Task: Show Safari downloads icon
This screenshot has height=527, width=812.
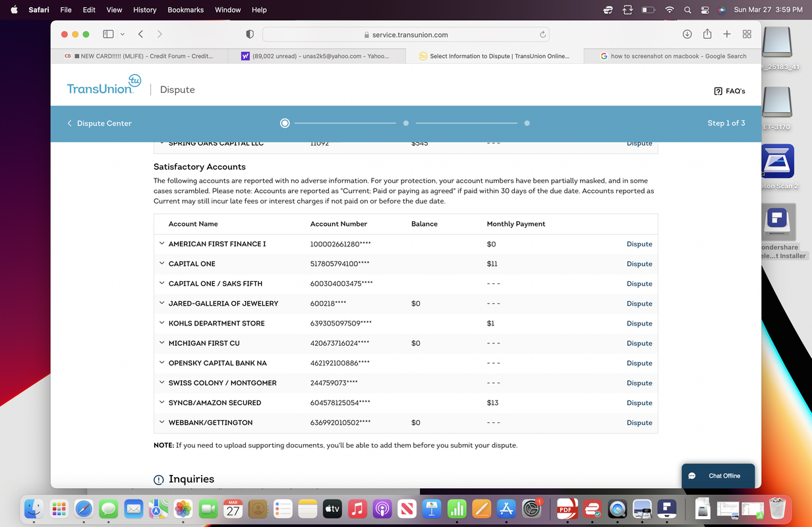Action: (687, 34)
